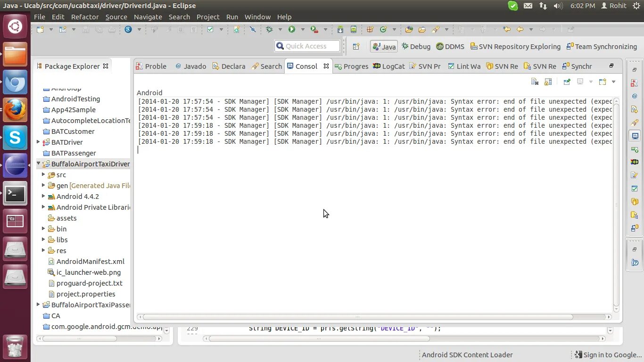Click the Open Console icon
Image resolution: width=644 pixels, height=362 pixels.
pos(603,82)
